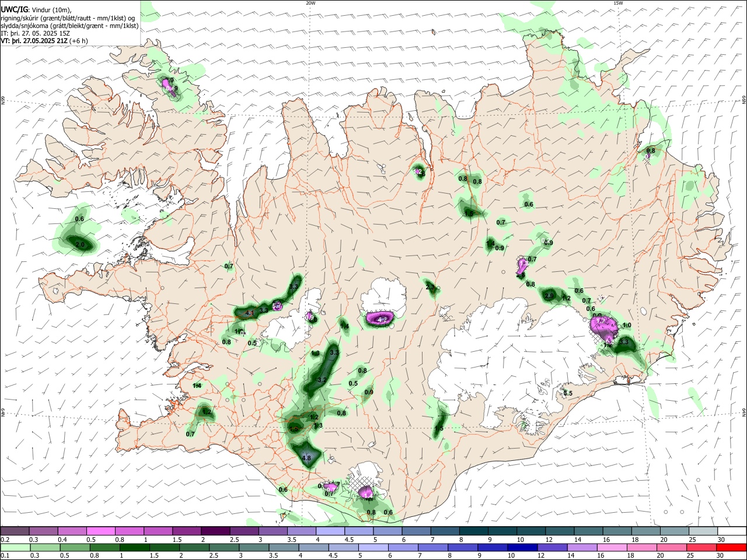Click the 3.2 precipitation value on the map
747x560 pixels.
322,380
